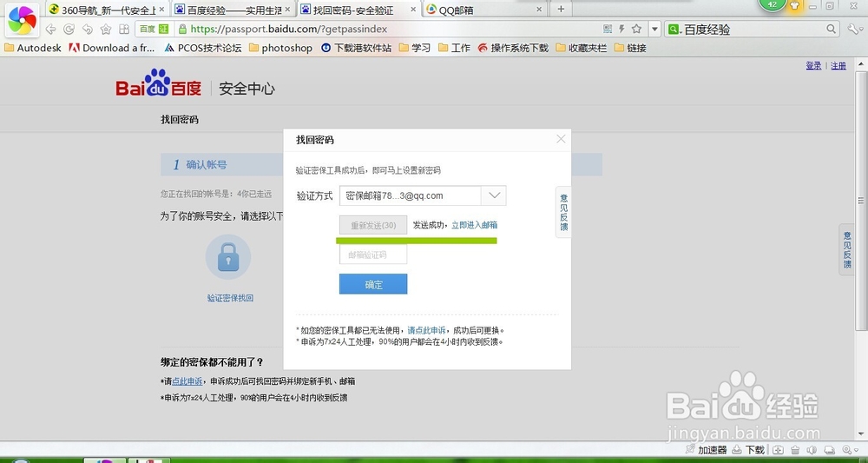Image resolution: width=868 pixels, height=463 pixels.
Task: Click the first-aid kit icon in status bar
Action: coord(779,450)
